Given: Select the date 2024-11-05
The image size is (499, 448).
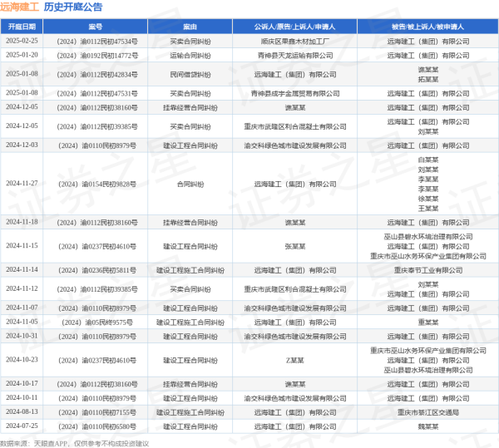Looking at the screenshot, I should tap(22, 322).
